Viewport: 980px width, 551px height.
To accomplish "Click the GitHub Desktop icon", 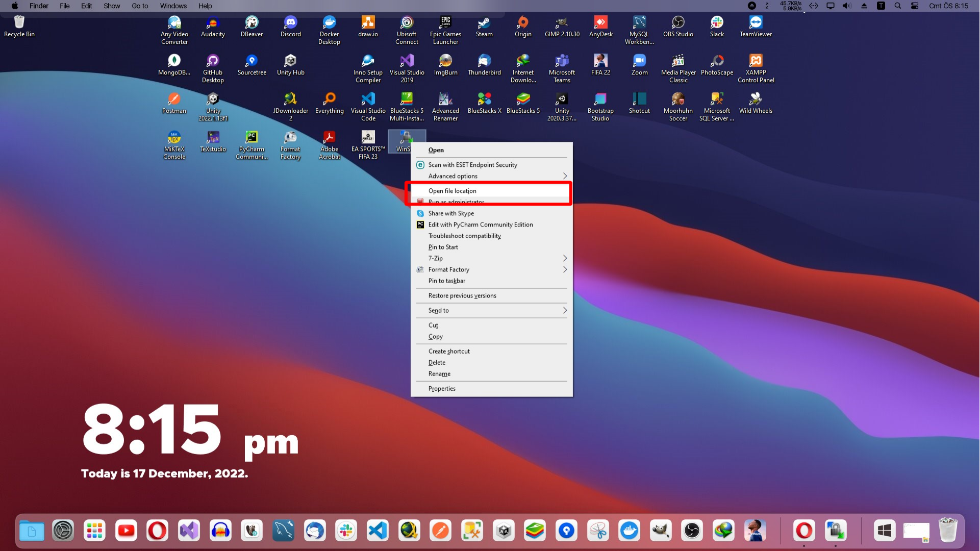I will coord(213,68).
